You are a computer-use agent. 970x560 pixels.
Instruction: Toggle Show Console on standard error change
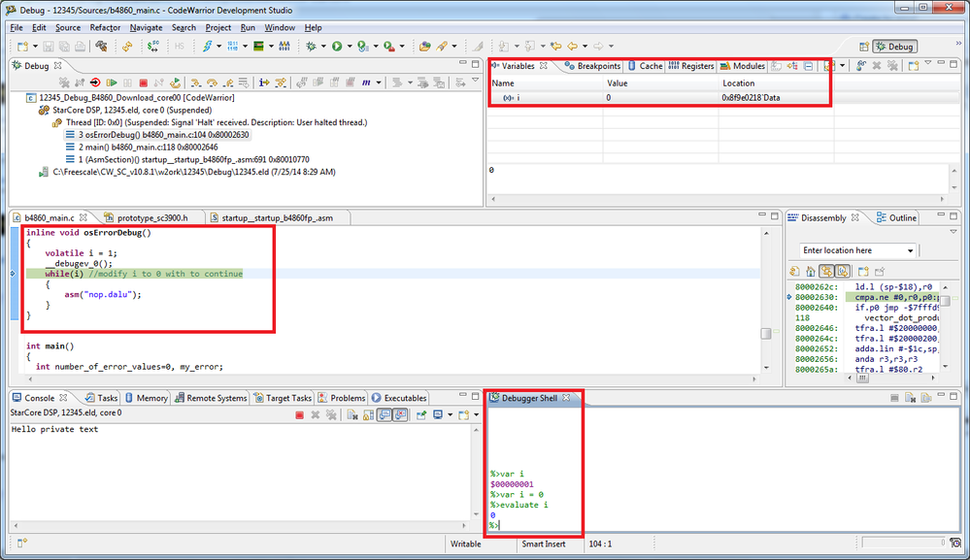pyautogui.click(x=400, y=414)
